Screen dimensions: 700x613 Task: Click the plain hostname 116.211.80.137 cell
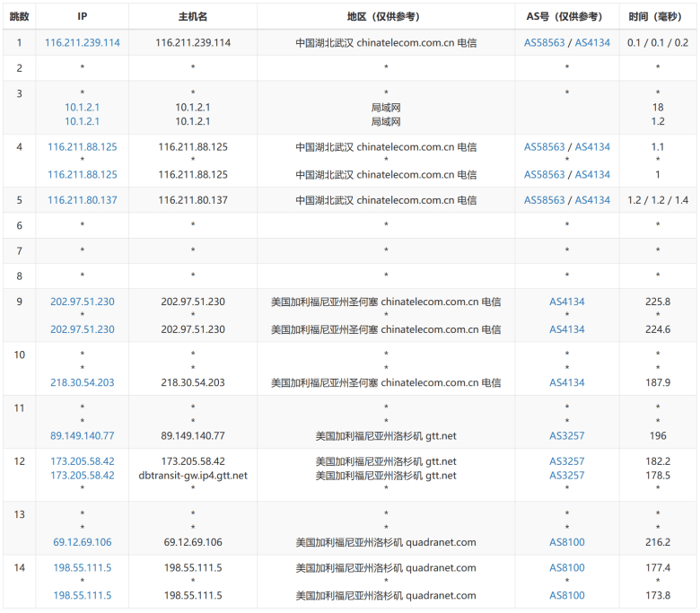pos(193,200)
